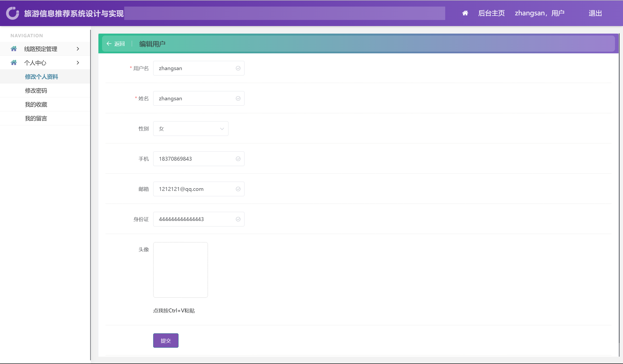Click the house icon next to 线路预定管理

[14, 49]
